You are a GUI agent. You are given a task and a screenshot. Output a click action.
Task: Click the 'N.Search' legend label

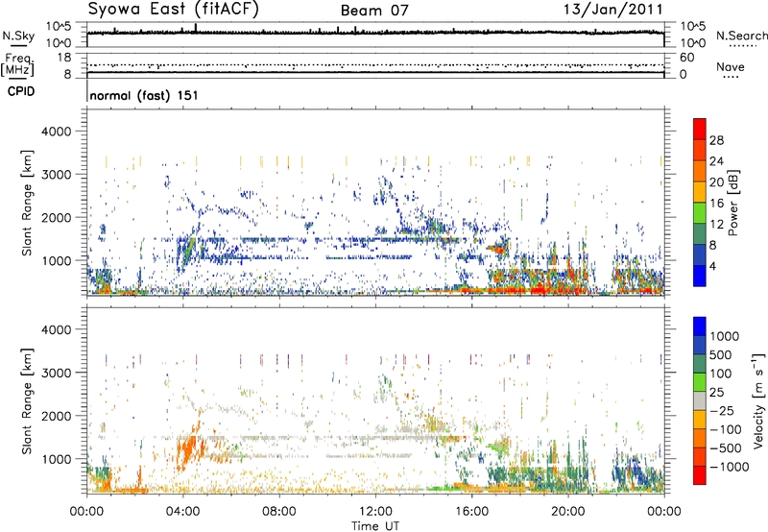741,36
